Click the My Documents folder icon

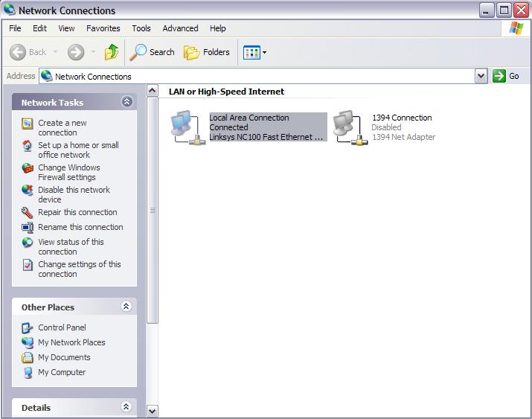coord(27,357)
